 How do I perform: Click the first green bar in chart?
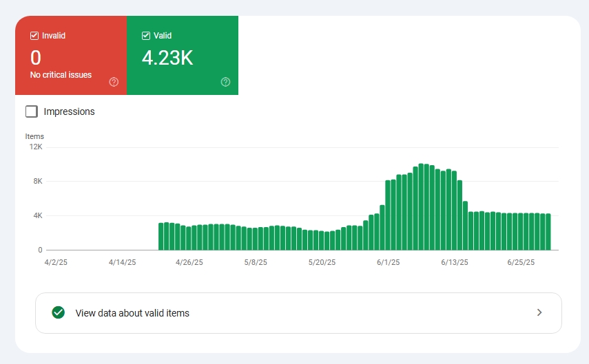coord(161,237)
